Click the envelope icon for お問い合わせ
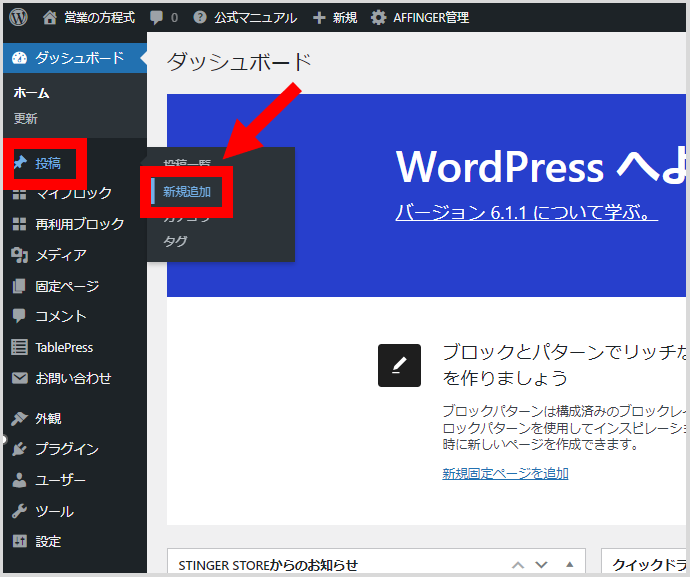690x577 pixels. [19, 378]
